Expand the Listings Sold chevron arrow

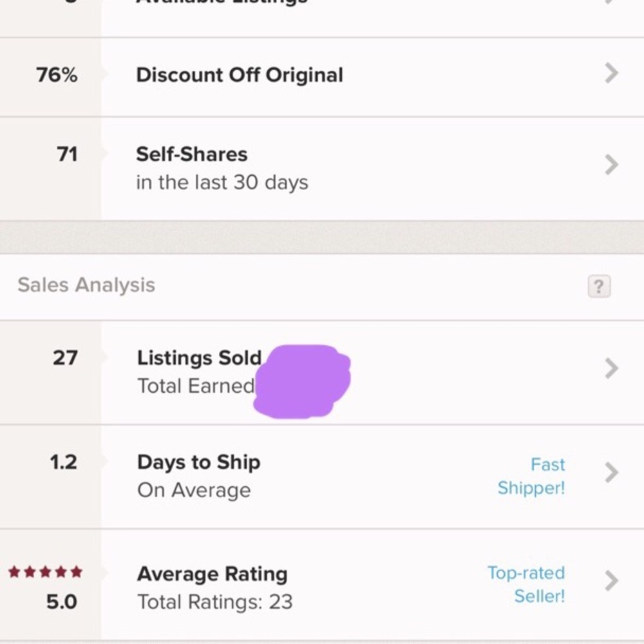(x=611, y=368)
